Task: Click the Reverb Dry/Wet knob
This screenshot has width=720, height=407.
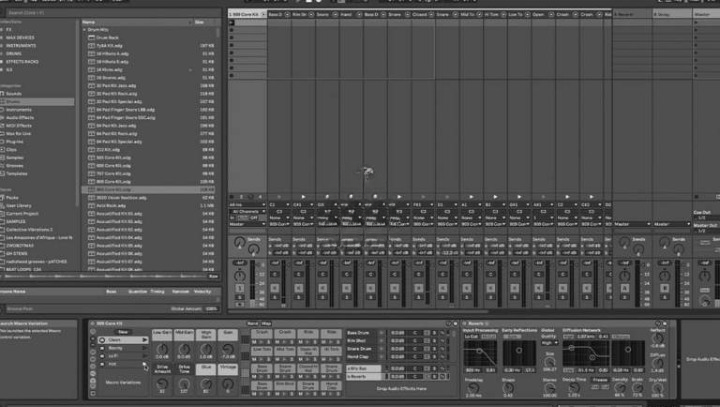Action: (658, 389)
